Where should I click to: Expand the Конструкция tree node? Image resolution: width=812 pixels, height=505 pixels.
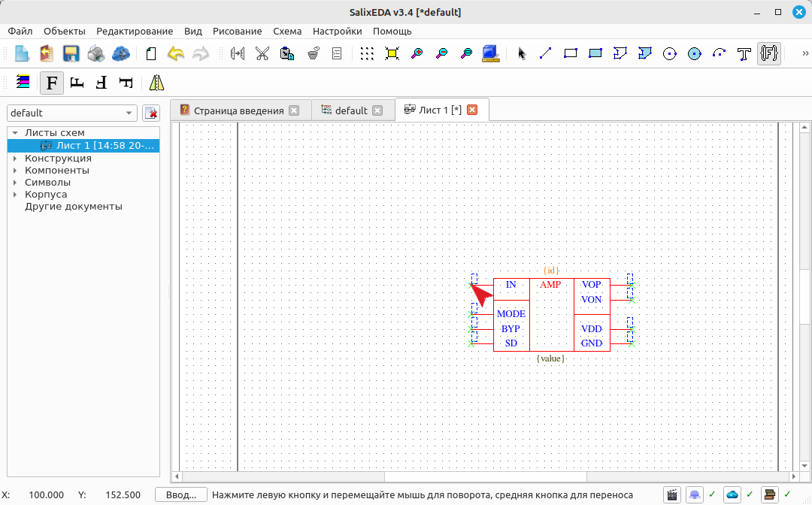(x=15, y=159)
